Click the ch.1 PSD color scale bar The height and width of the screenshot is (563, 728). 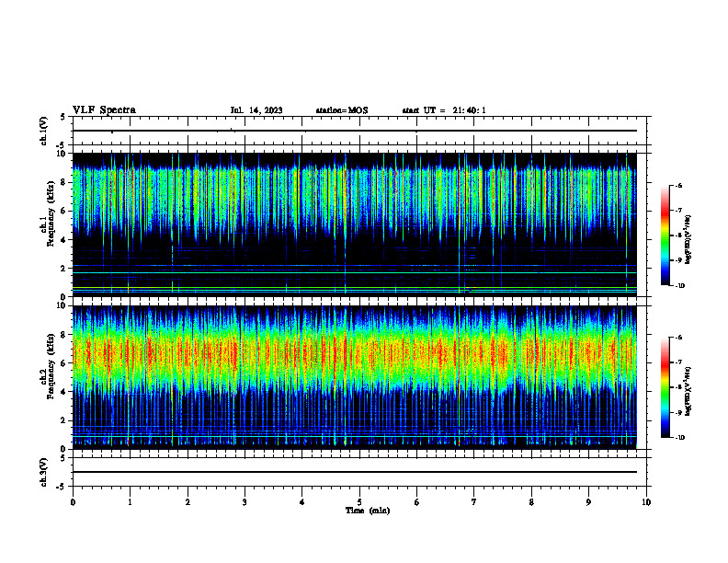(665, 236)
